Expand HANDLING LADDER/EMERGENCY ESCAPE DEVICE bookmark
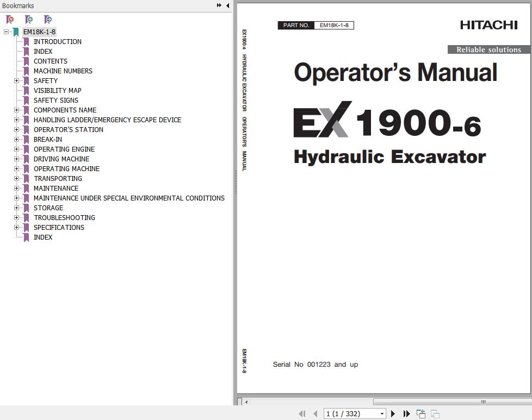The height and width of the screenshot is (420, 532). pos(16,120)
